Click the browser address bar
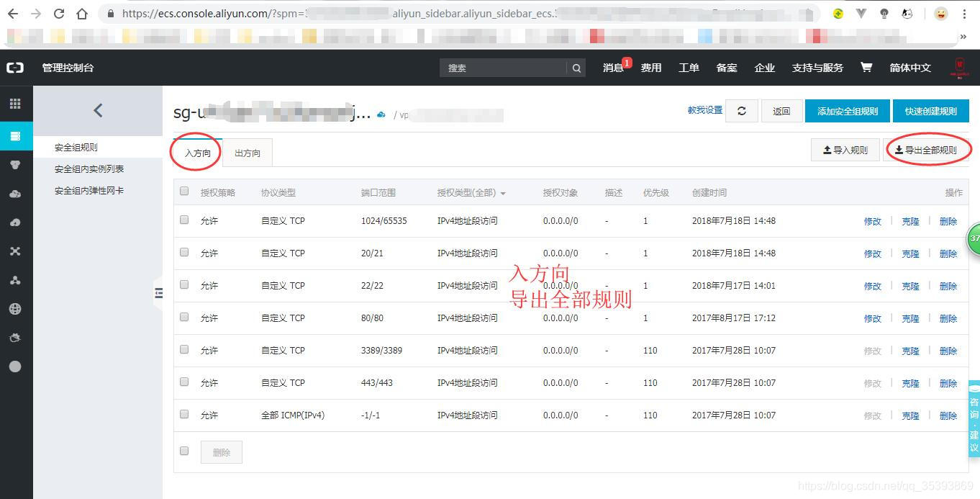This screenshot has width=980, height=499. 460,14
